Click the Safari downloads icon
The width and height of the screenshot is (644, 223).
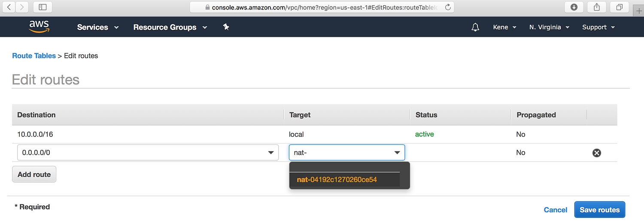(574, 7)
